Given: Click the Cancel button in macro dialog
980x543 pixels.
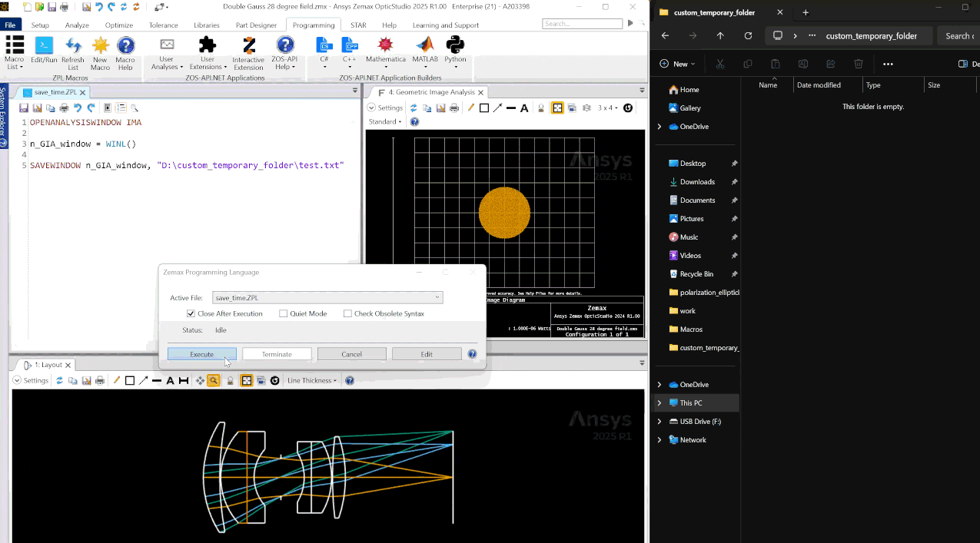Looking at the screenshot, I should click(x=352, y=354).
